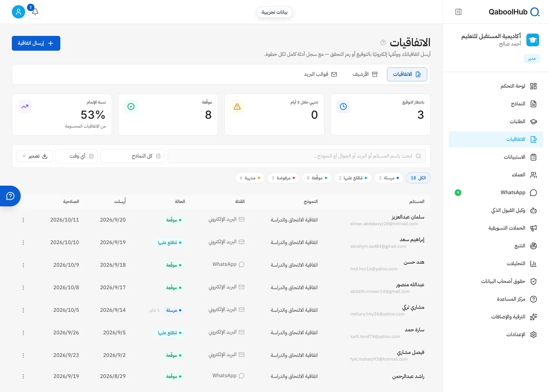Open row actions for عبدالله منصور
The height and width of the screenshot is (392, 549).
(23, 288)
